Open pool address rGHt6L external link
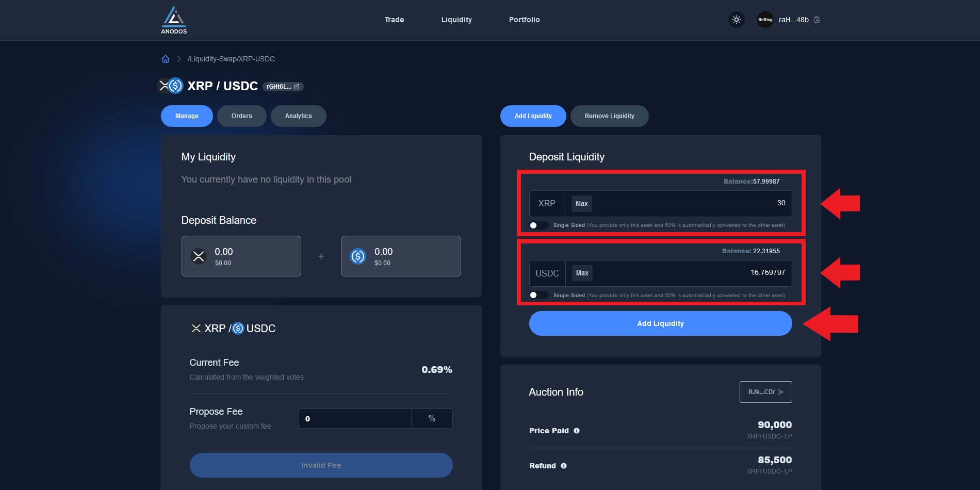Screen dimensions: 980x490 click(283, 87)
